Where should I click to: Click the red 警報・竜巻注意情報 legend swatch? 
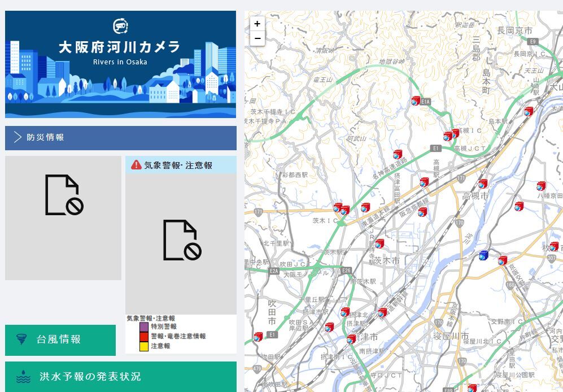point(143,336)
